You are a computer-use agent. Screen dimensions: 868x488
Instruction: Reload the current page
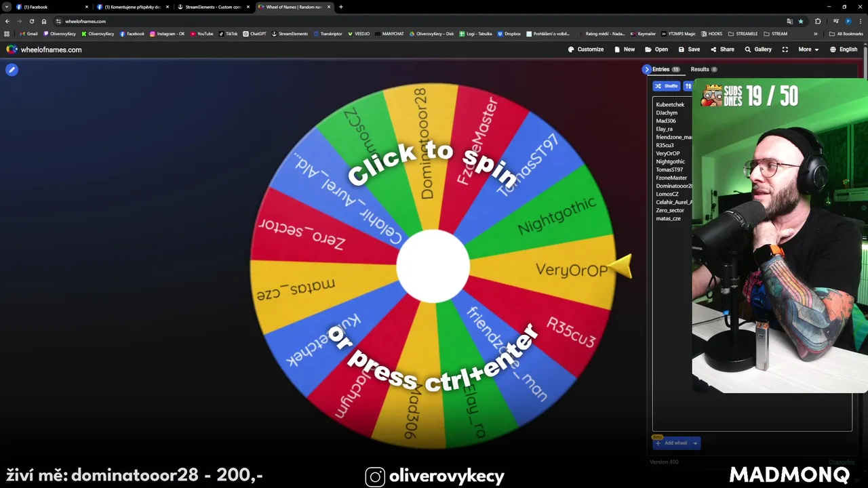(x=31, y=21)
